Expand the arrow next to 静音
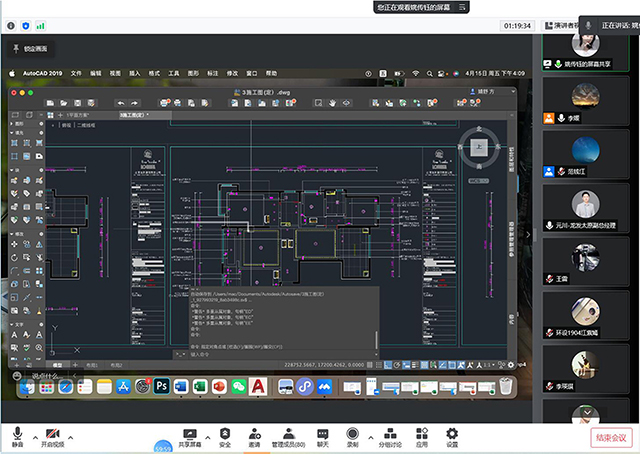The image size is (640, 454). click(36, 438)
